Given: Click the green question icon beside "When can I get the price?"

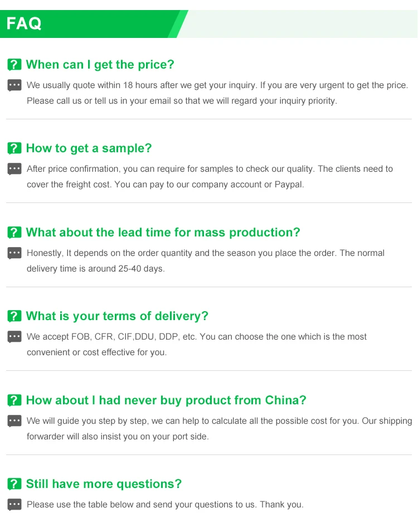Looking at the screenshot, I should [14, 65].
